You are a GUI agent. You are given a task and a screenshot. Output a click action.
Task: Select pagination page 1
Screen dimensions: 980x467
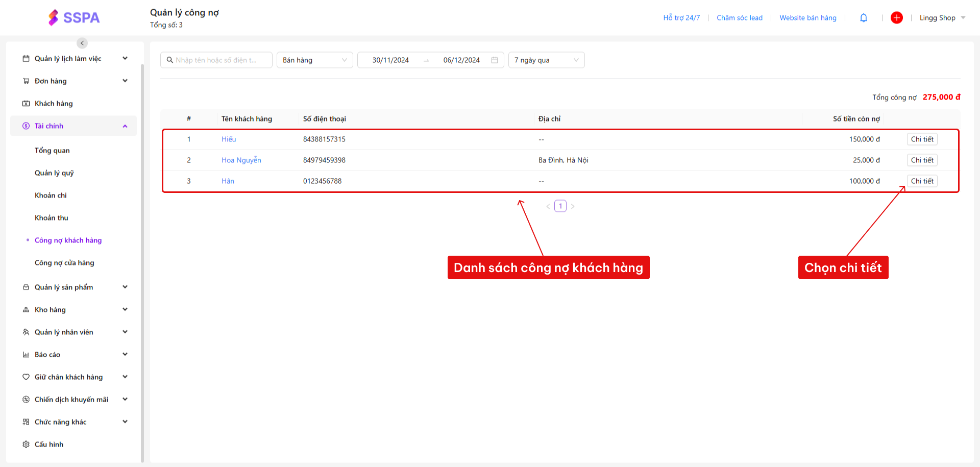(560, 206)
